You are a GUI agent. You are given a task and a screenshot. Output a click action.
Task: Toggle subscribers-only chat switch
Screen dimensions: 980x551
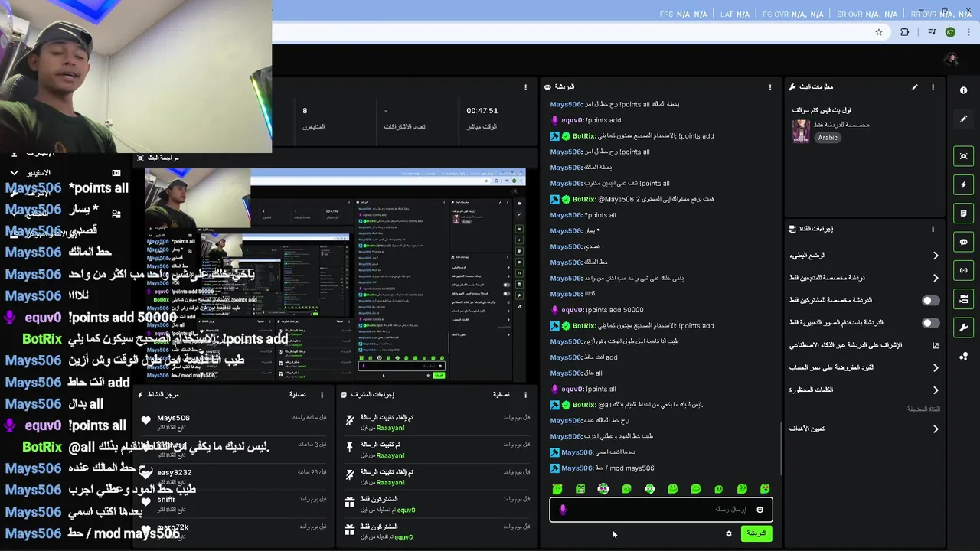pos(930,301)
